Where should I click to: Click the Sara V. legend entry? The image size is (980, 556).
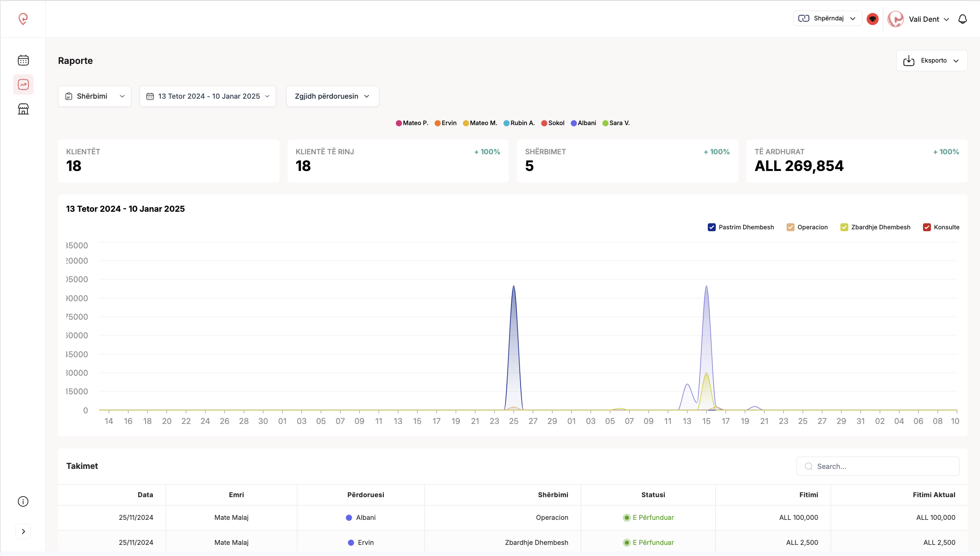pyautogui.click(x=616, y=123)
